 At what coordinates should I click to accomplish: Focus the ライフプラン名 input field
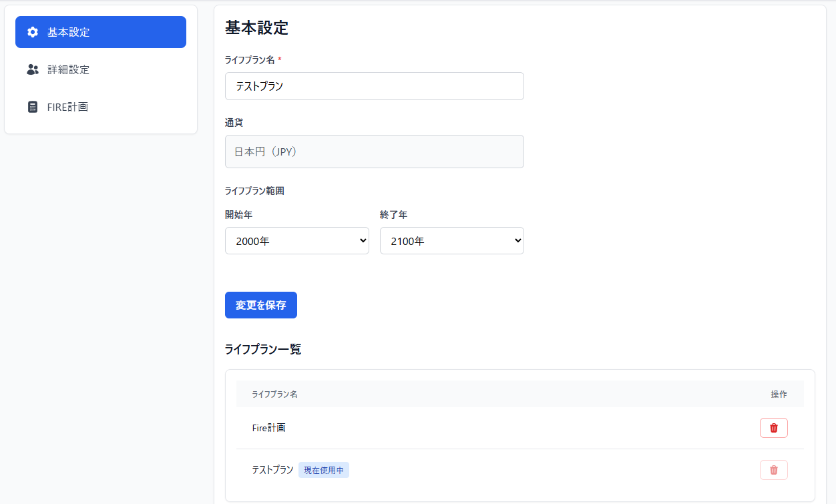pos(375,86)
